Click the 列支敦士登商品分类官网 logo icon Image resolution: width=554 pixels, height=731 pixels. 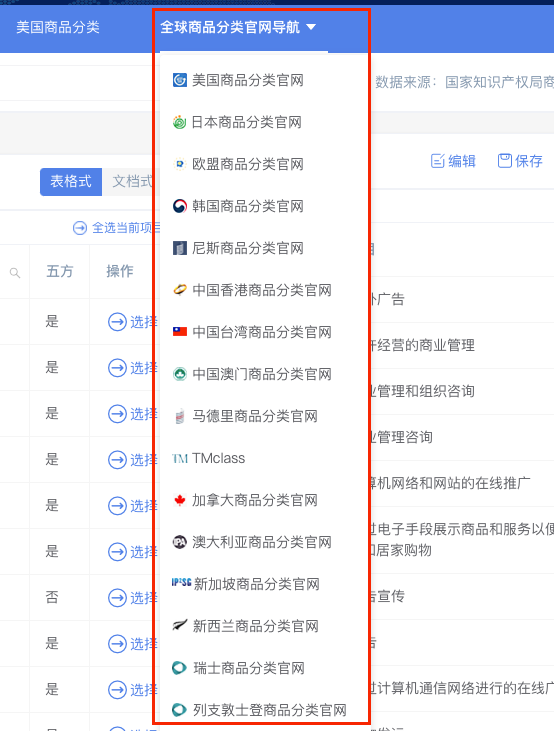(179, 710)
